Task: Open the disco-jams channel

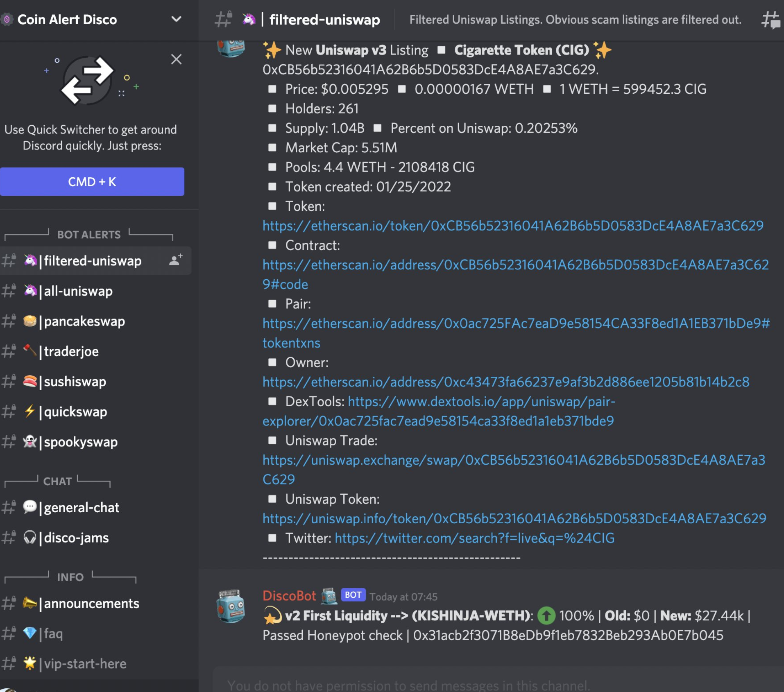Action: (x=95, y=538)
